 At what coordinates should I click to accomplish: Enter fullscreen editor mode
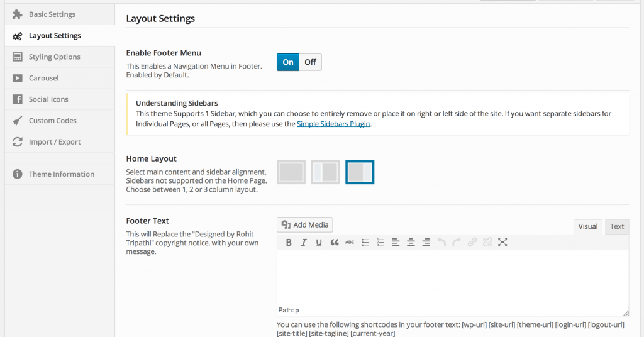(x=502, y=242)
